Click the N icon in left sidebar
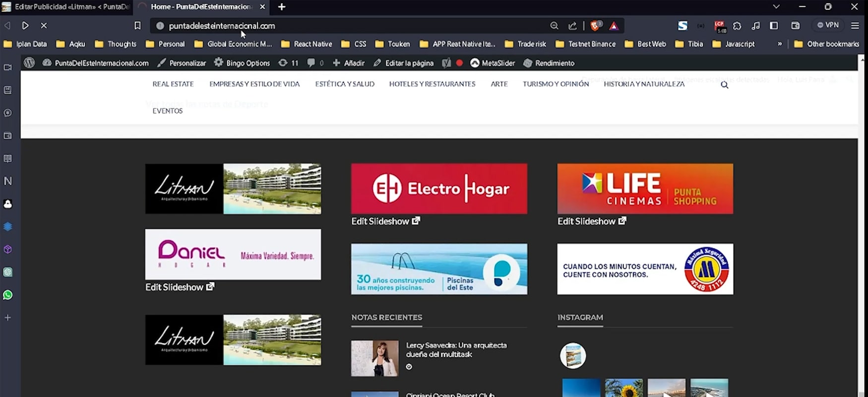The width and height of the screenshot is (868, 397). [8, 181]
